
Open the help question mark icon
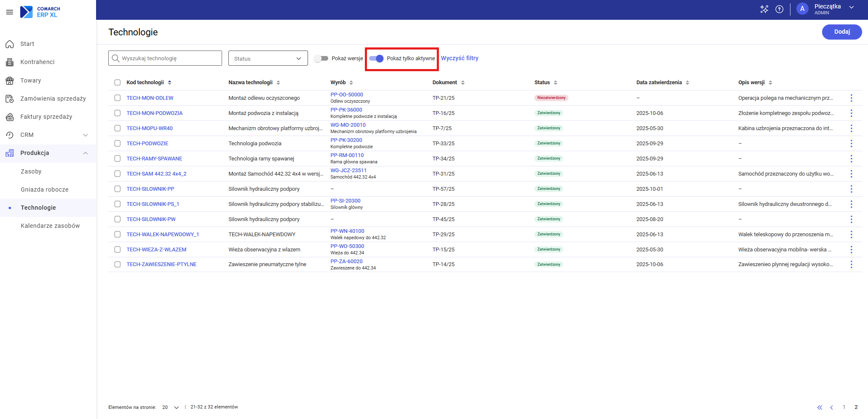point(779,9)
